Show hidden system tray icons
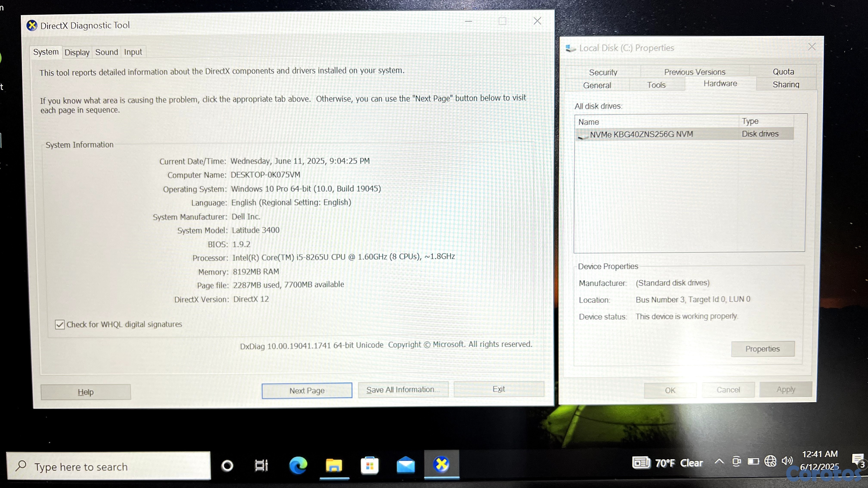This screenshot has width=868, height=488. pos(719,461)
